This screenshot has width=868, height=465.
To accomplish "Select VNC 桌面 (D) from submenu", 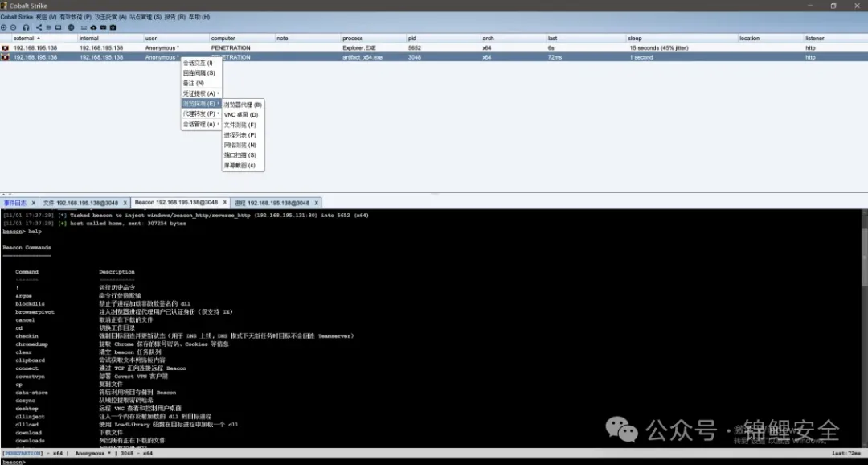I will (x=241, y=115).
